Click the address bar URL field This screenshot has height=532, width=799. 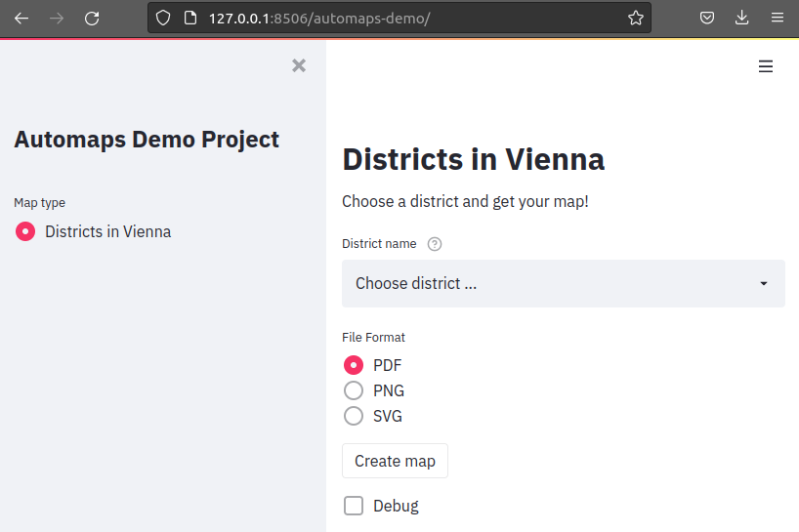point(399,19)
